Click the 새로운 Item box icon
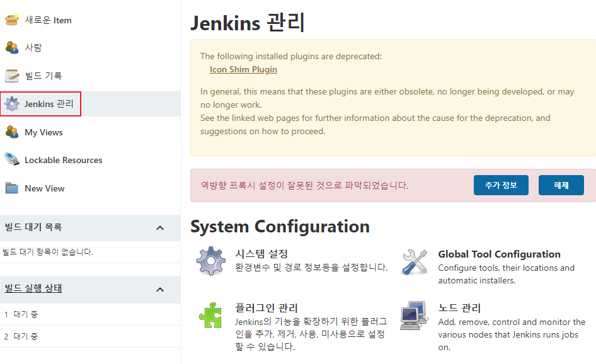 [x=12, y=20]
